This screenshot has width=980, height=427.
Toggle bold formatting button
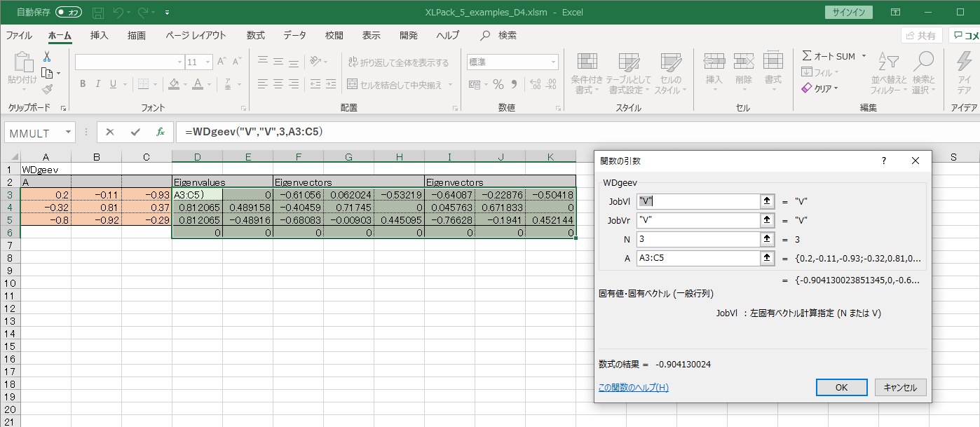pyautogui.click(x=83, y=85)
